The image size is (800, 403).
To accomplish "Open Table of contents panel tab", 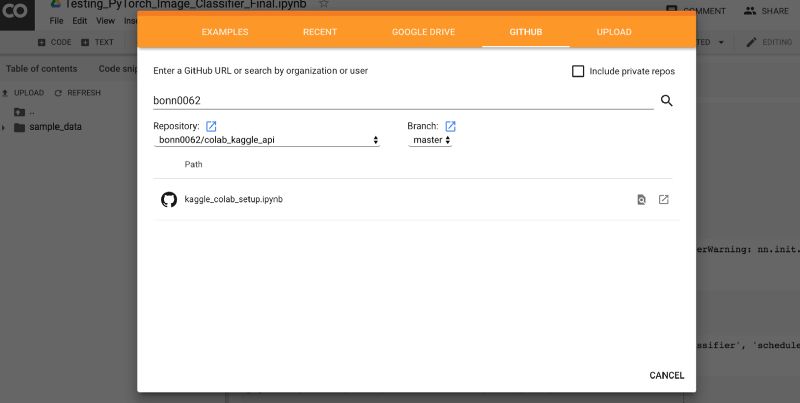I will click(x=41, y=69).
